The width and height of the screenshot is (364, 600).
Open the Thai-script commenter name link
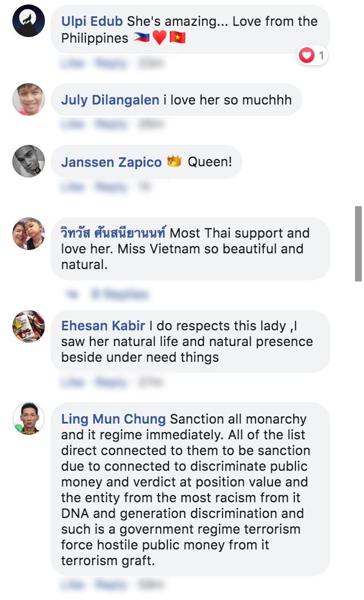pos(113,233)
